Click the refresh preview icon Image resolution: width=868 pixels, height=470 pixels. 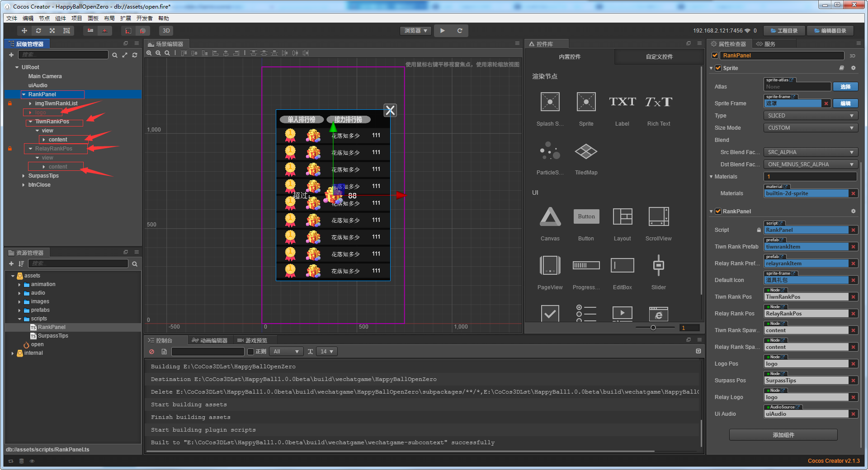[x=460, y=31]
